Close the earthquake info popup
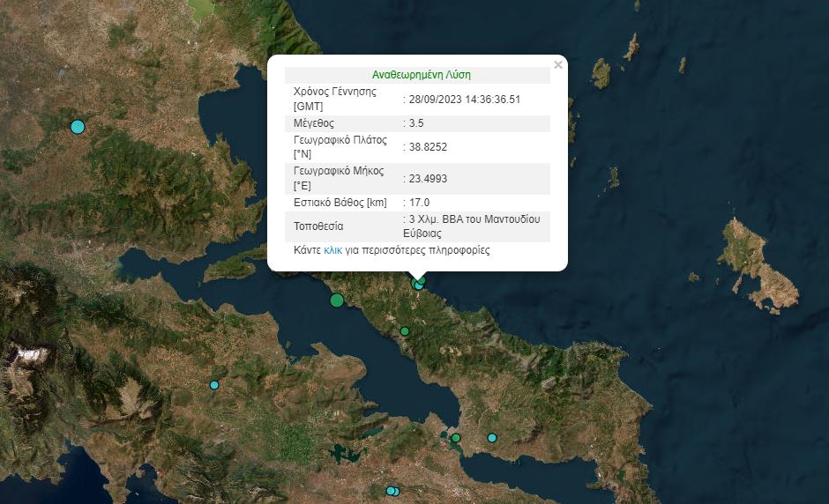 click(x=557, y=64)
